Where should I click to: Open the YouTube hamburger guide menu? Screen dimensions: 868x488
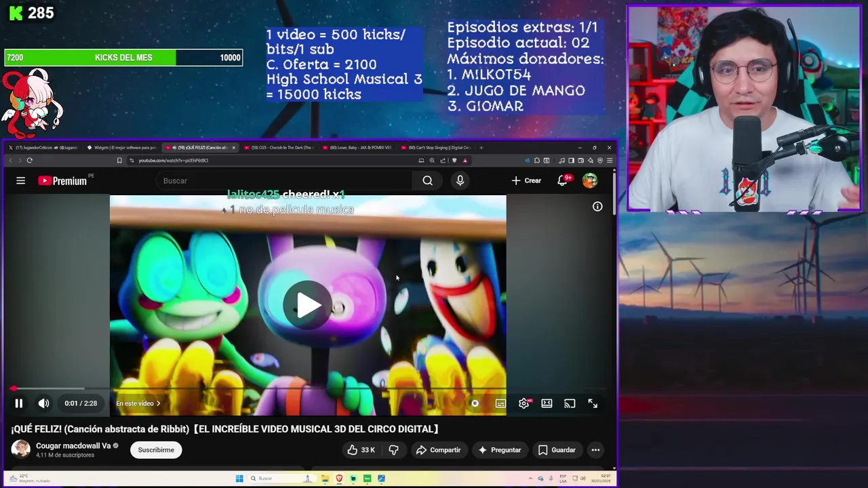coord(21,180)
